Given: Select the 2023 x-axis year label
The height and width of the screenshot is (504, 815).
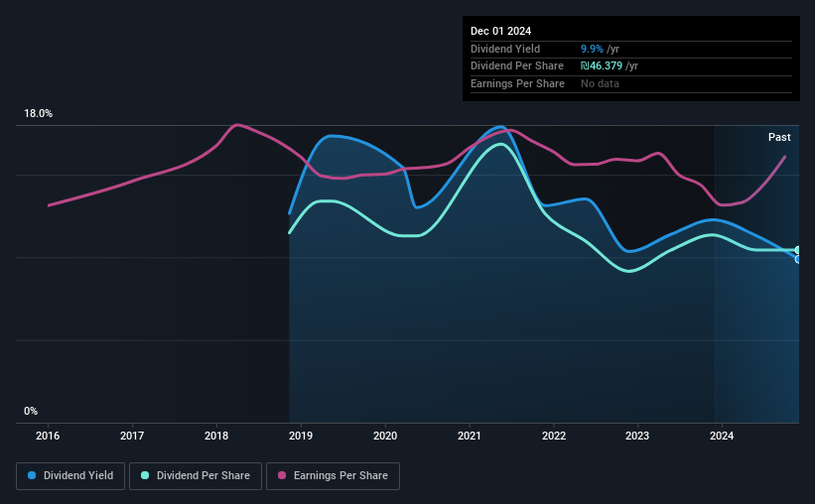Looking at the screenshot, I should pyautogui.click(x=637, y=436).
